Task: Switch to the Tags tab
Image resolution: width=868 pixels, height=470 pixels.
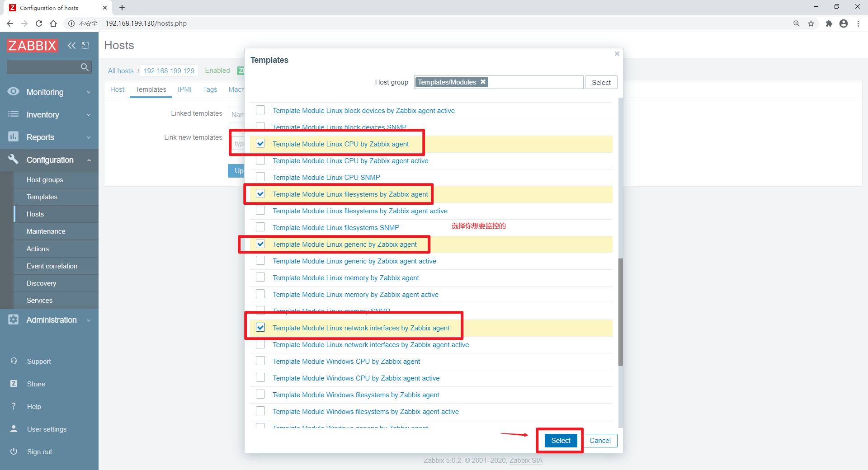Action: coord(210,89)
